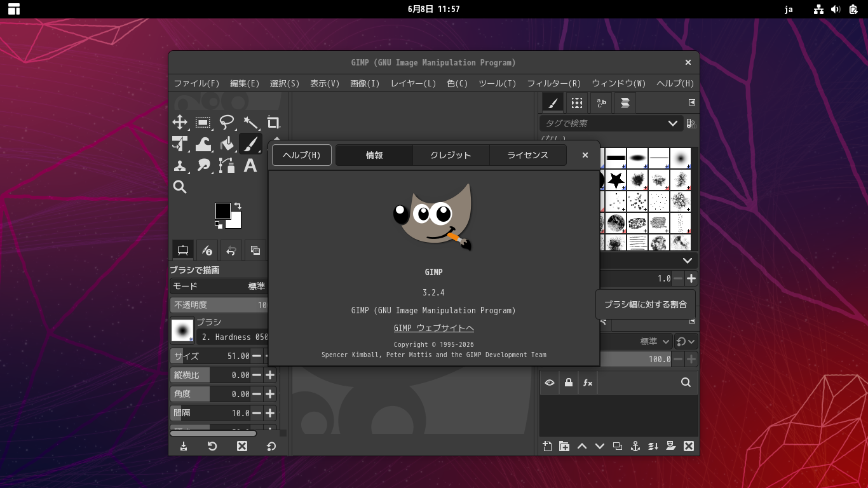Select the Zoom magnifier tool
The height and width of the screenshot is (488, 868).
tap(180, 187)
